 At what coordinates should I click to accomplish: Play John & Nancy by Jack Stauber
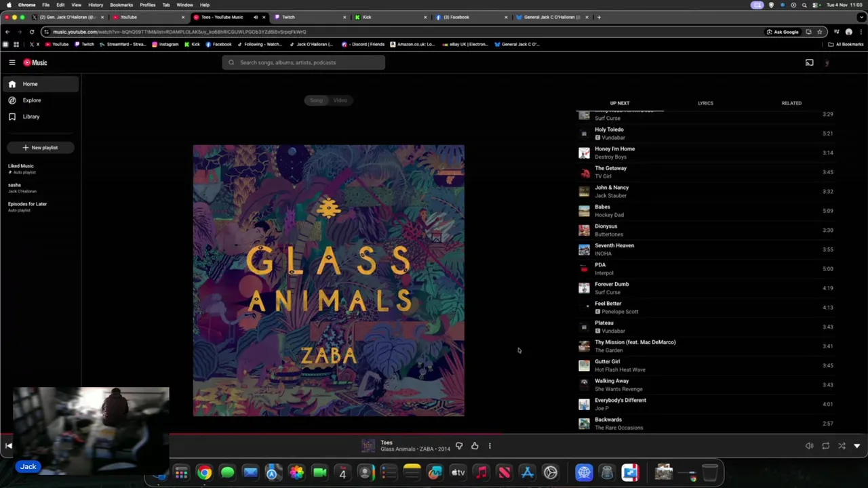point(705,191)
